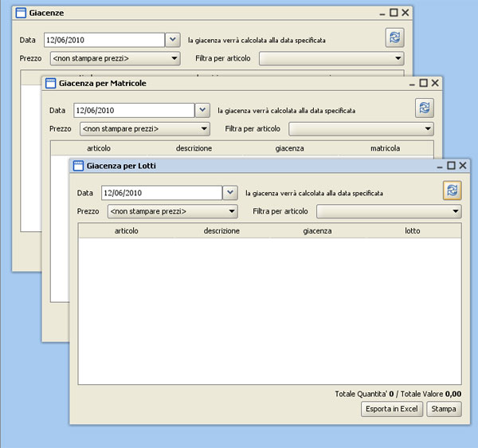This screenshot has width=478, height=448.
Task: Select giacenza column header in Lotti table
Action: [317, 230]
